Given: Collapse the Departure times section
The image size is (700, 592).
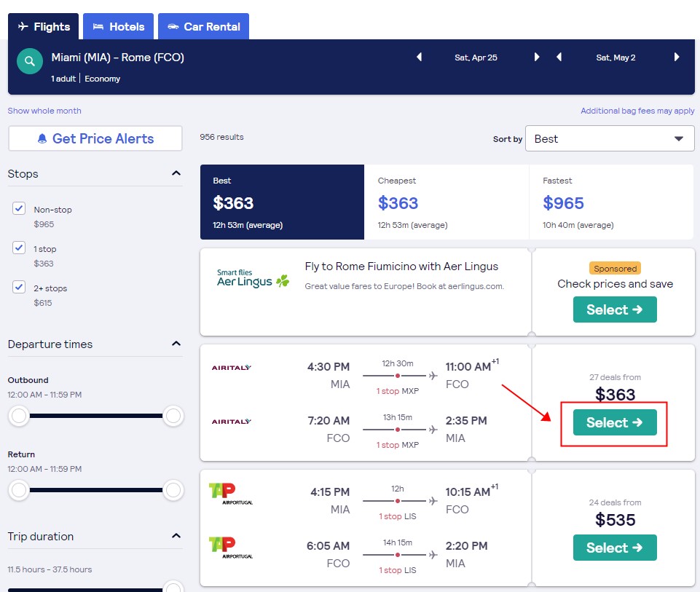Looking at the screenshot, I should [176, 344].
